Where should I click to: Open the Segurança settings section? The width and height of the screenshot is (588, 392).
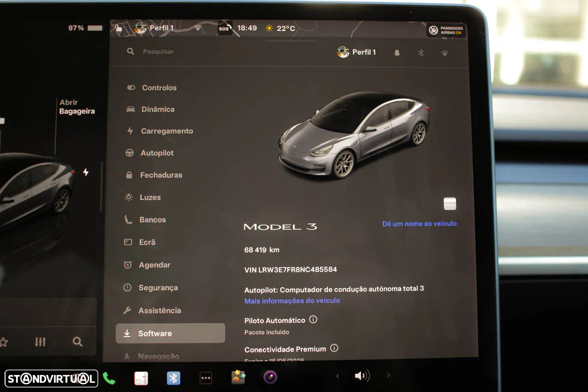click(x=151, y=288)
